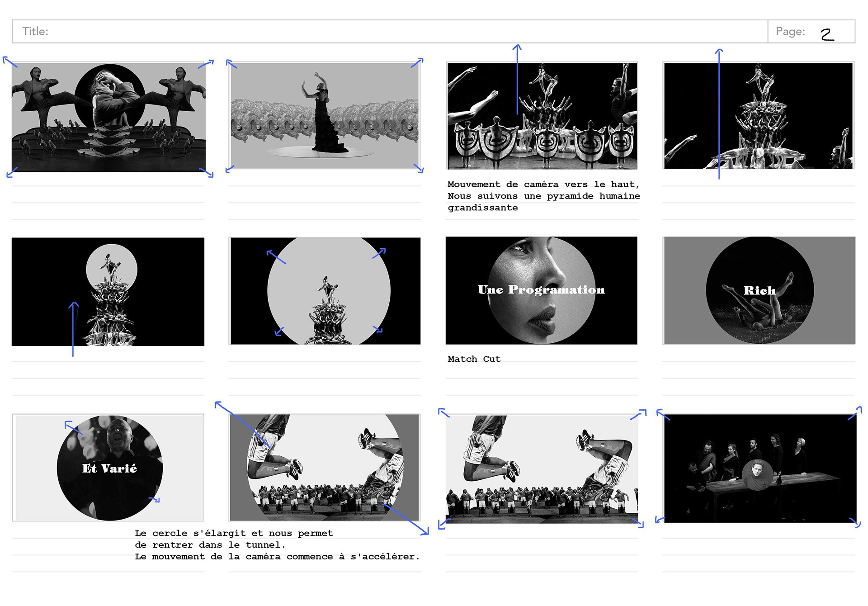Select the human pyramid frame on black background

758,116
